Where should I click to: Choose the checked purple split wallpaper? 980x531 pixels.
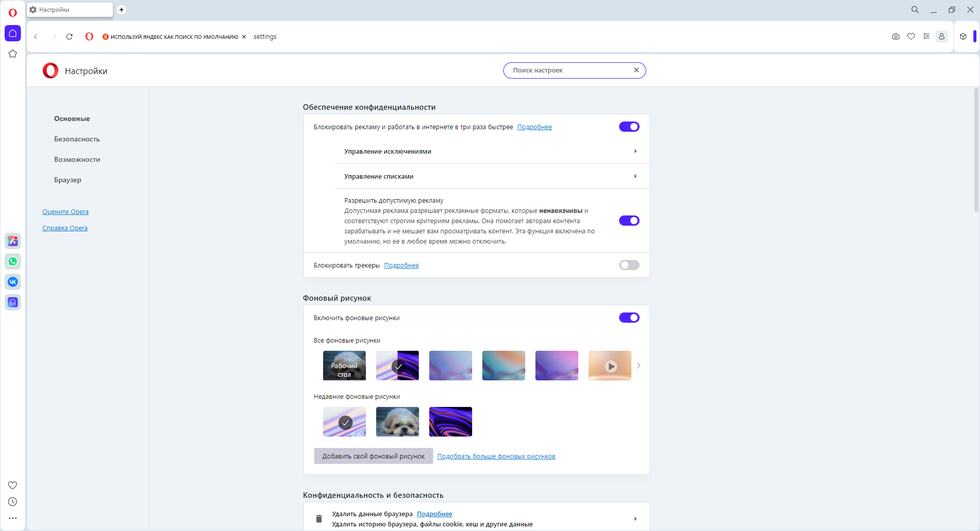click(398, 366)
